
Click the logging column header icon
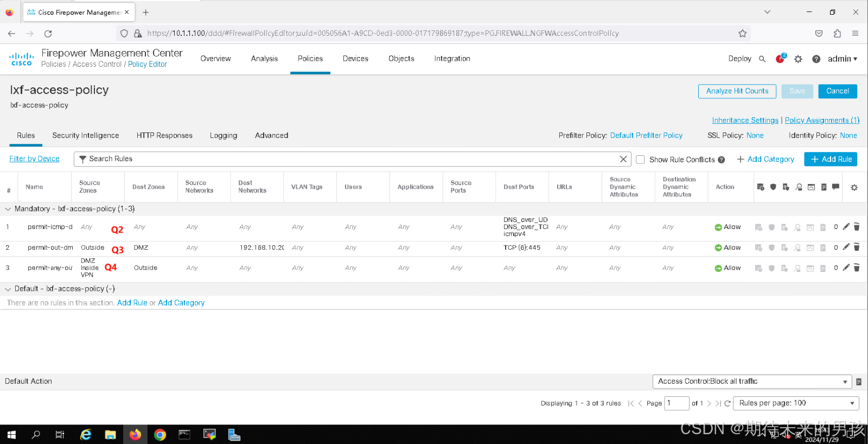click(824, 187)
